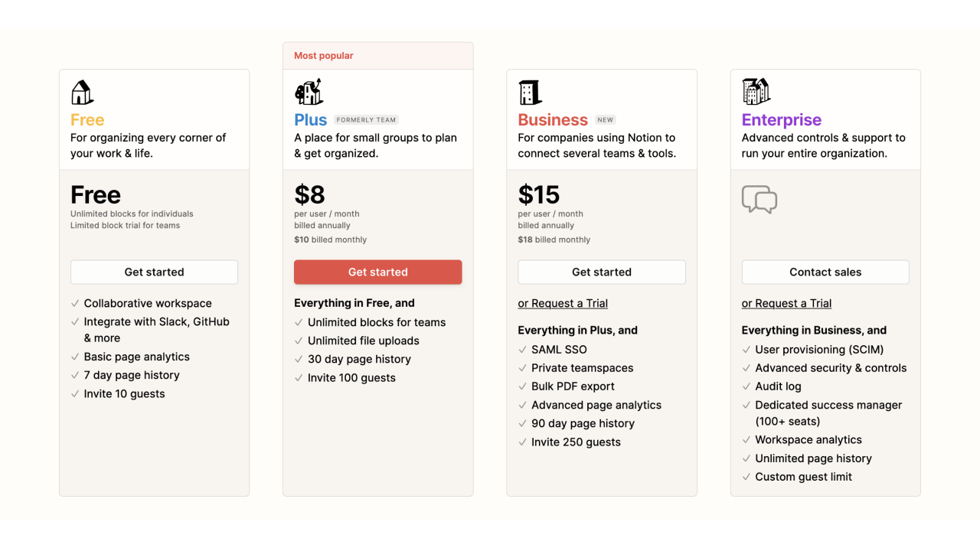Choose Get started for the Business plan
980x551 pixels.
(x=602, y=272)
